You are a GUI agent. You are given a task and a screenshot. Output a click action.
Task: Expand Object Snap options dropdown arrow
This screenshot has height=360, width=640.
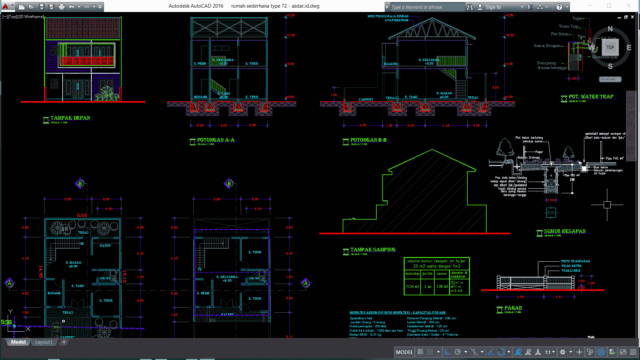point(509,352)
